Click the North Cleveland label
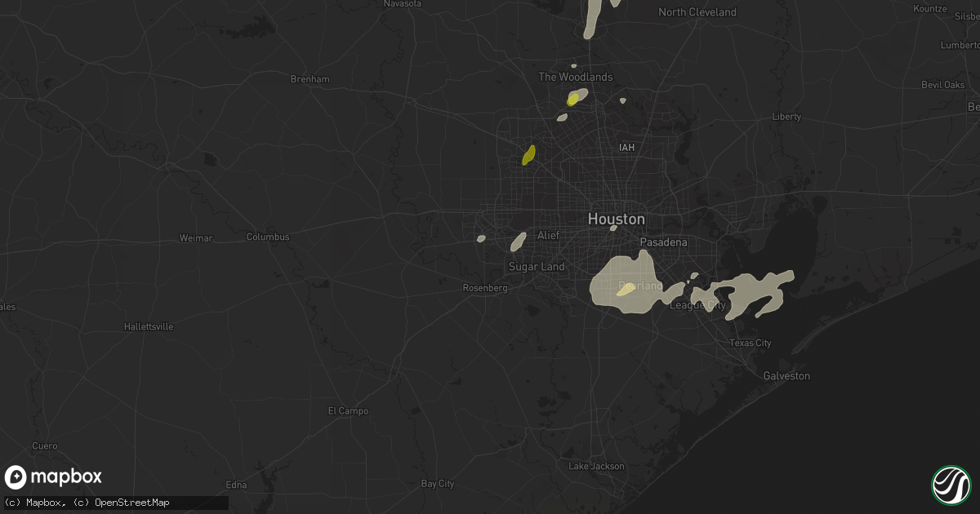The width and height of the screenshot is (980, 514). point(697,12)
